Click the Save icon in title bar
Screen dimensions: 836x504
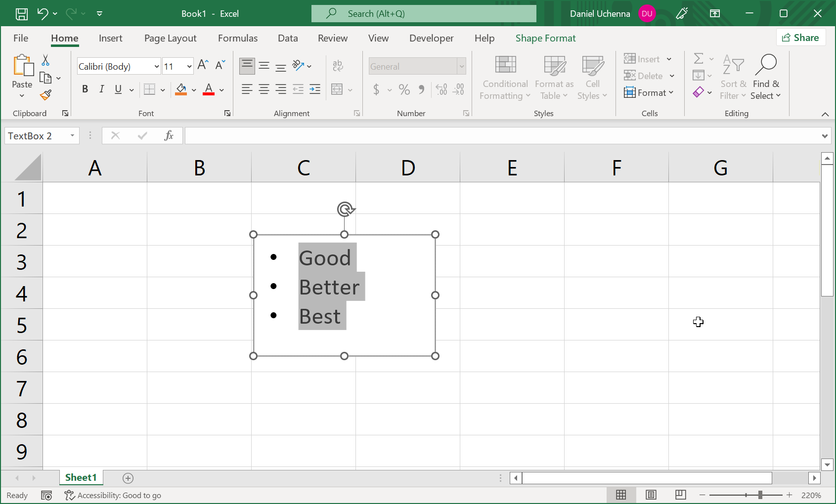coord(22,14)
